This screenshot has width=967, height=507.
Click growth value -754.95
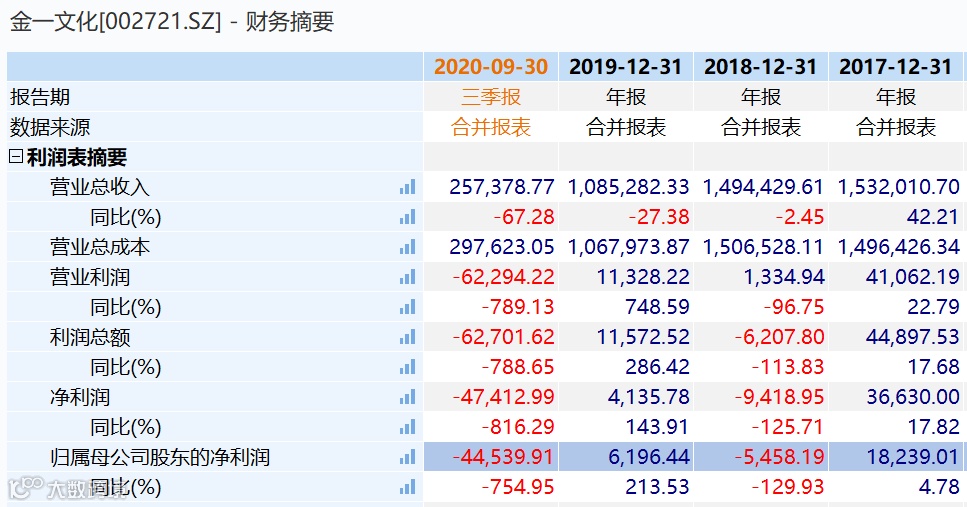point(517,488)
